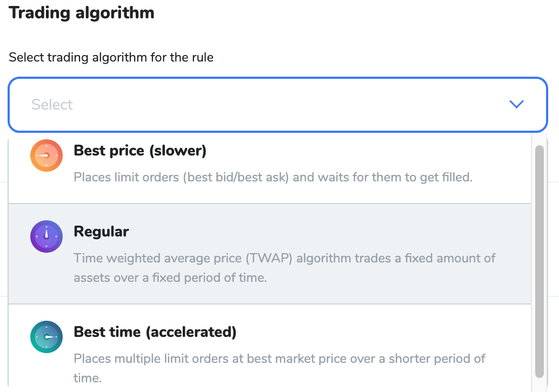This screenshot has width=559, height=392.
Task: Click the orange Best price clock icon
Action: pyautogui.click(x=46, y=156)
